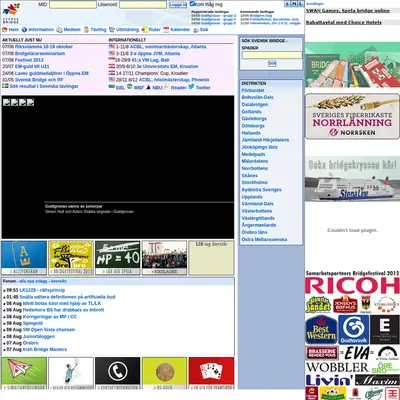Open the Medlem menu
This screenshot has width=400, height=400.
[x=68, y=30]
